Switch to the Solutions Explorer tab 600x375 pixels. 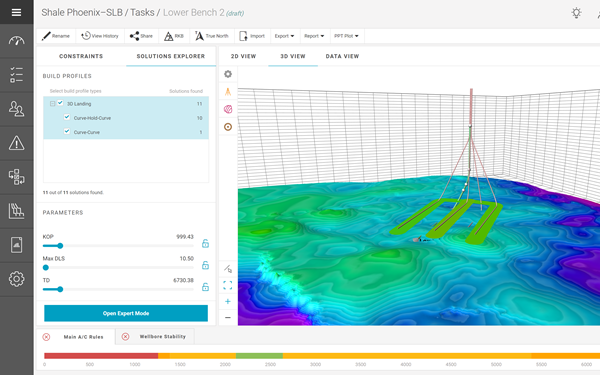(x=171, y=56)
